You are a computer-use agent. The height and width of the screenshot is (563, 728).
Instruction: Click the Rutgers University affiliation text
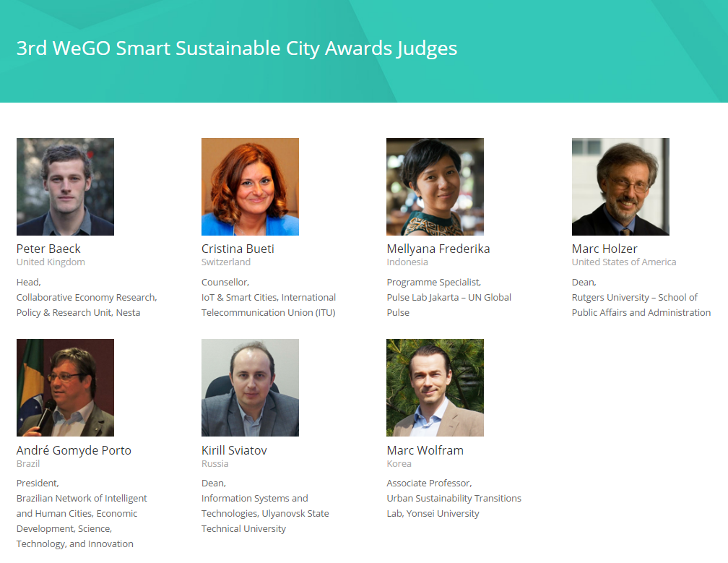click(x=610, y=297)
